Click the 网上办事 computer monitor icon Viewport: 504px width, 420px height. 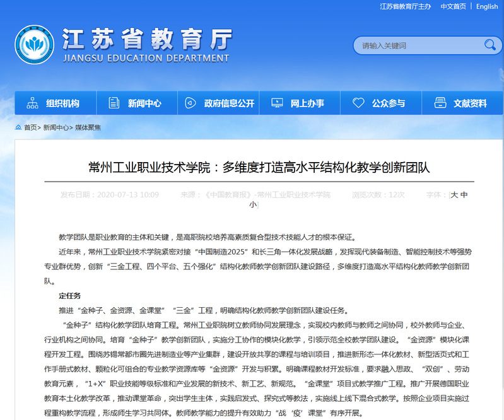pos(276,103)
